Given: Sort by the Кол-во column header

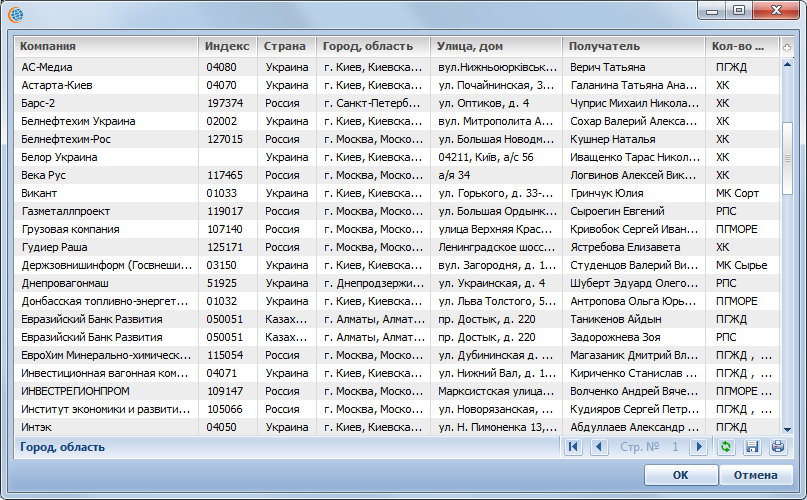Looking at the screenshot, I should (742, 46).
